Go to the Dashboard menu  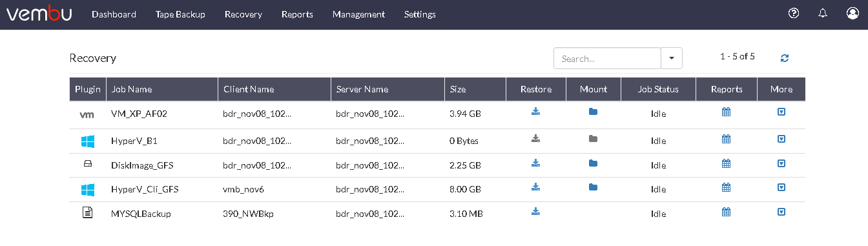coord(114,14)
